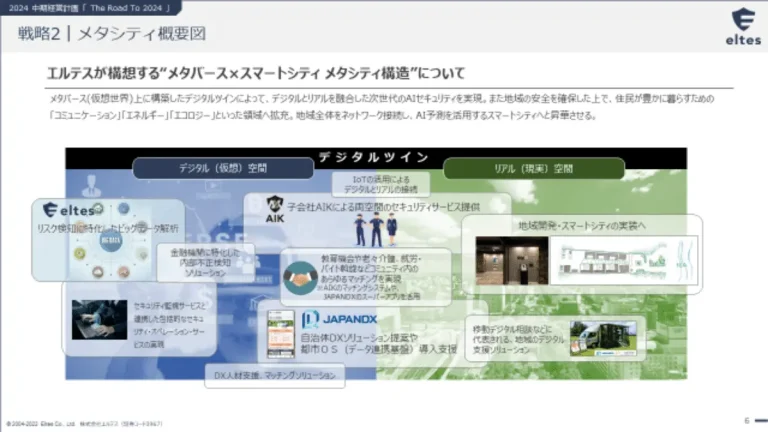The width and height of the screenshot is (768, 432).
Task: Click the デジタルツイン title bar text
Action: click(x=374, y=157)
